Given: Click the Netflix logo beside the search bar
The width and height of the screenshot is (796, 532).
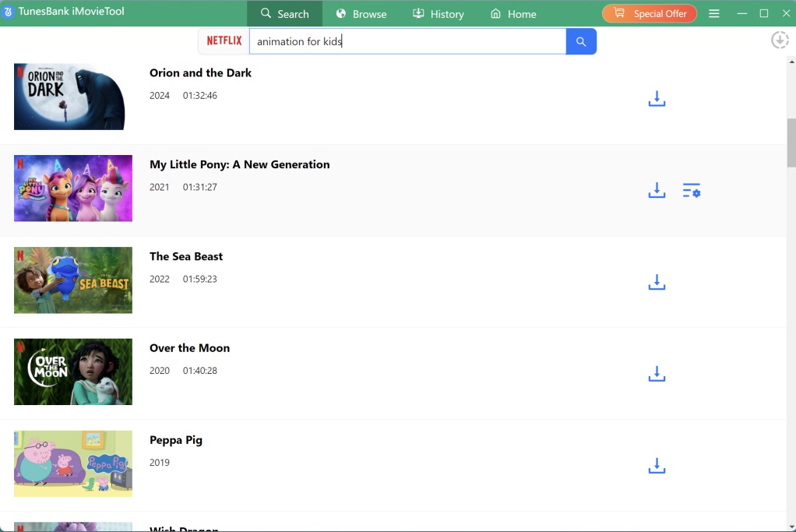Looking at the screenshot, I should coord(224,41).
